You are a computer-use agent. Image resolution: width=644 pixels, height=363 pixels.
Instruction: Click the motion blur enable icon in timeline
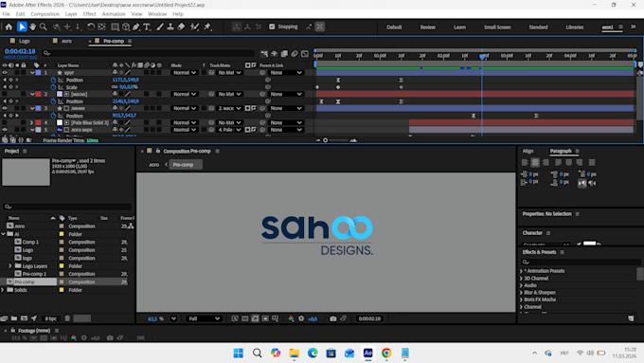pos(295,53)
